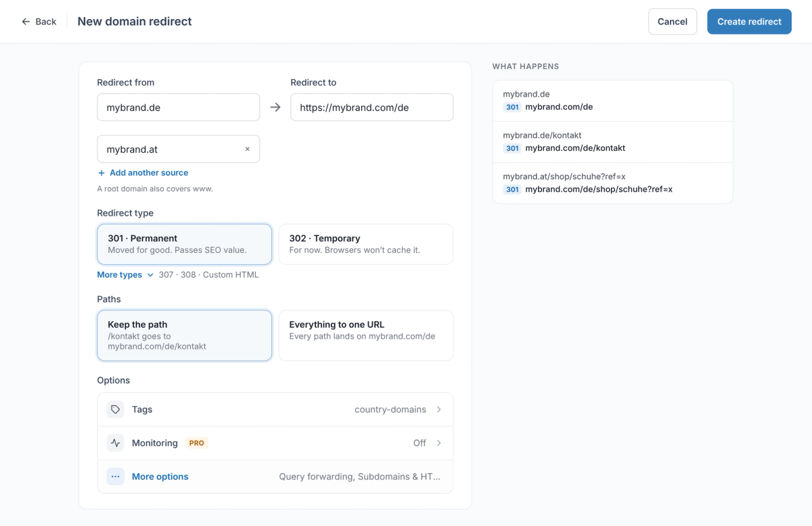Click the Redirect type section label
Screen dimensions: 812x526
(125, 213)
